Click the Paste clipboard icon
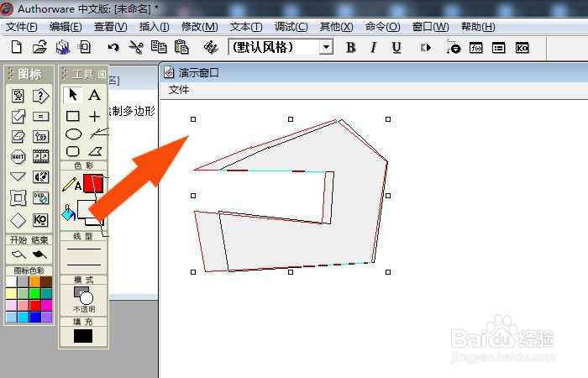588x378 pixels. 181,47
